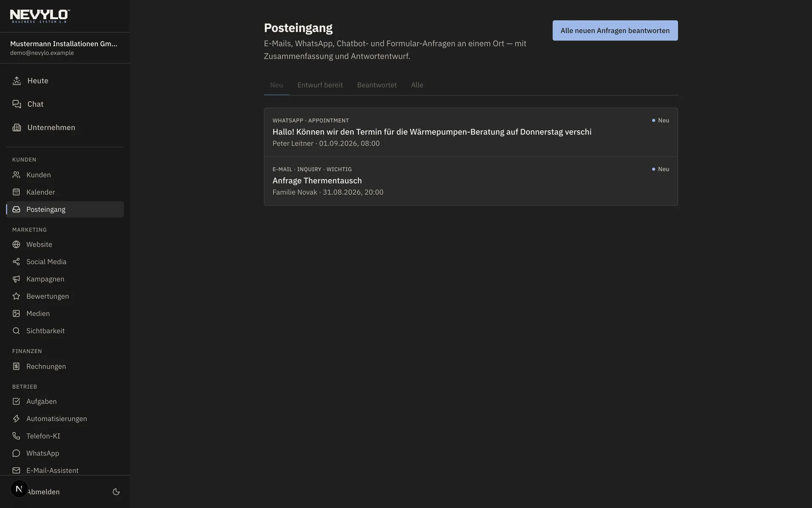
Task: Click the Medien image icon
Action: point(16,314)
